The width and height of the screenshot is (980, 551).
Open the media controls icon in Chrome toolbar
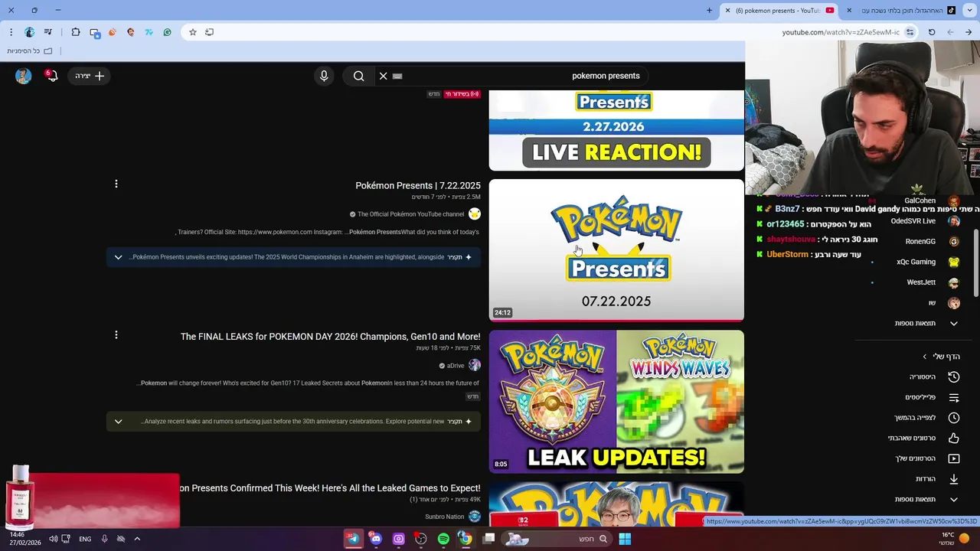click(48, 32)
